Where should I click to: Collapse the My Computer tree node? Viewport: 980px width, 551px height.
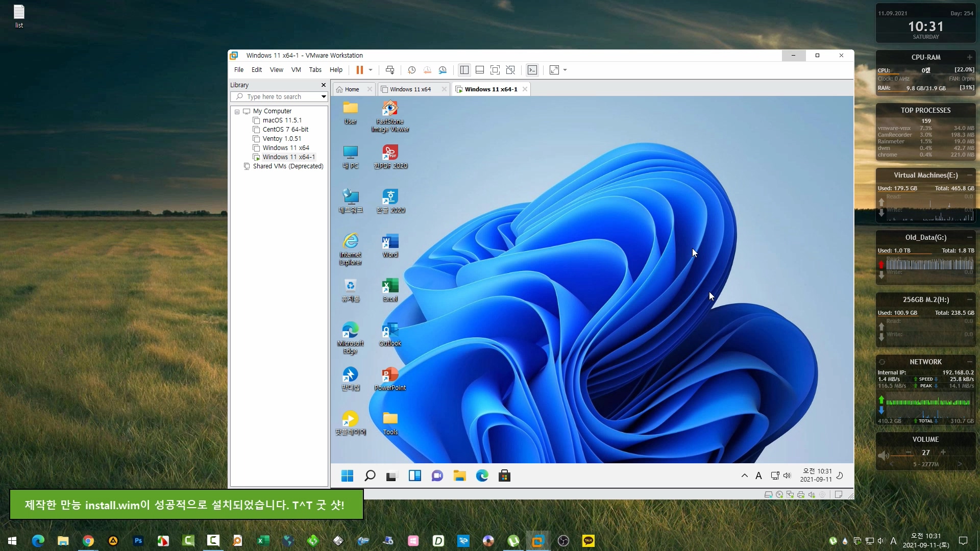237,111
